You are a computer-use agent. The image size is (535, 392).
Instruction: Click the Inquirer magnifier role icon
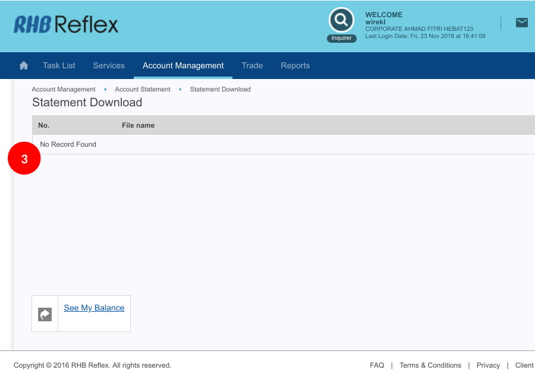coord(341,21)
